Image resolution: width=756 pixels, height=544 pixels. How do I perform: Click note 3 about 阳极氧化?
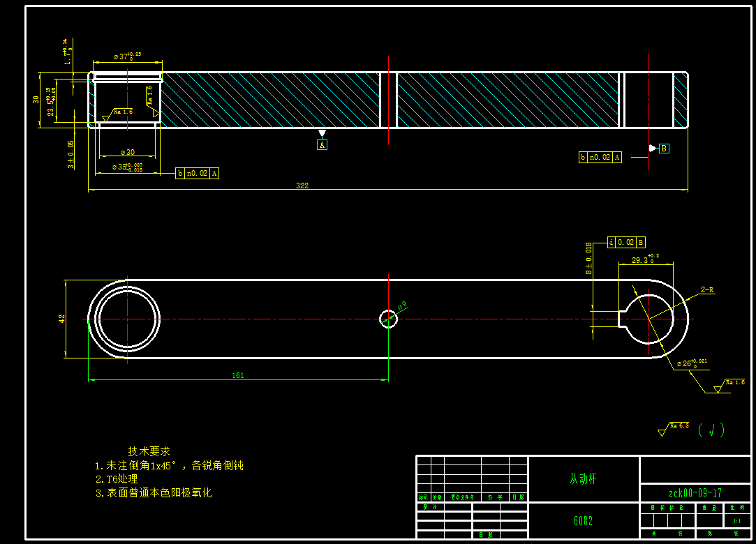coord(154,492)
